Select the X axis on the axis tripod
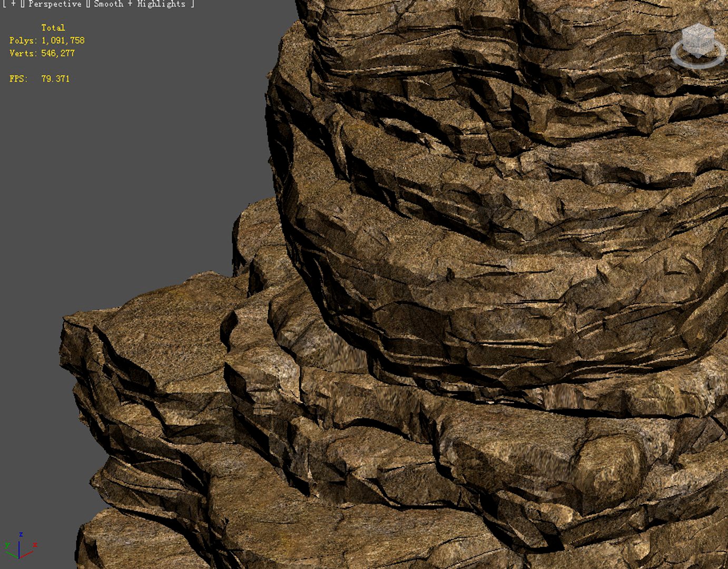 click(x=35, y=545)
